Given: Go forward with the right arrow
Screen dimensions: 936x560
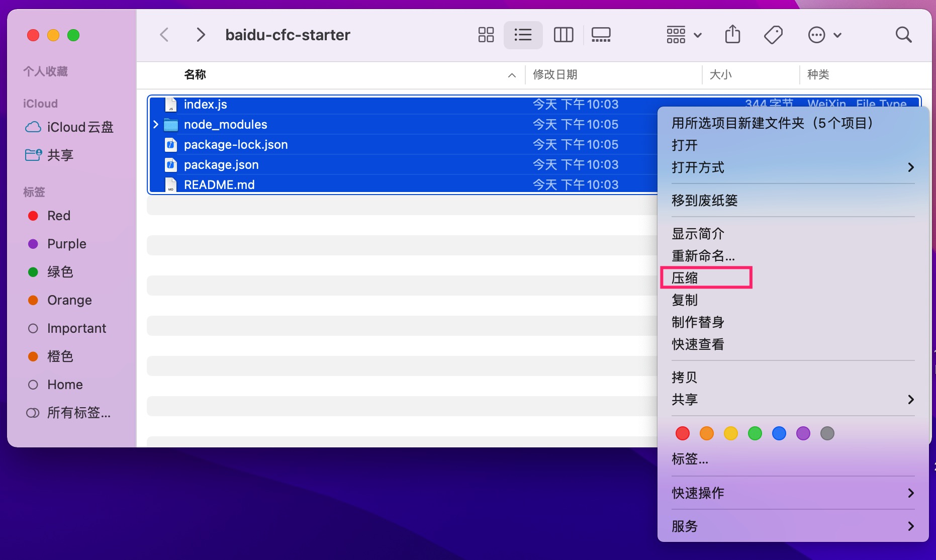Looking at the screenshot, I should (201, 35).
